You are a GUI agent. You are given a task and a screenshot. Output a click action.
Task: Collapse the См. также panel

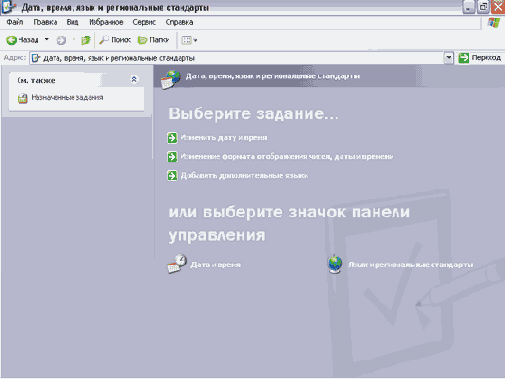click(x=134, y=79)
